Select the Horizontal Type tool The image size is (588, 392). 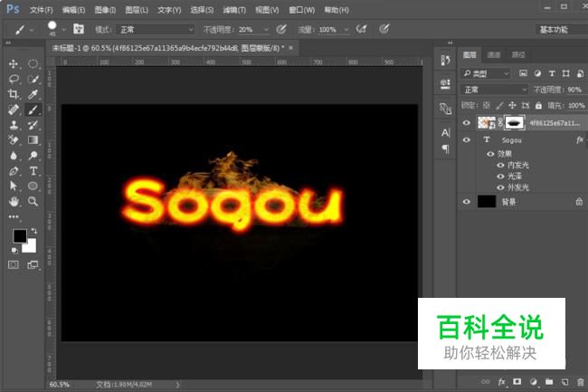click(33, 171)
